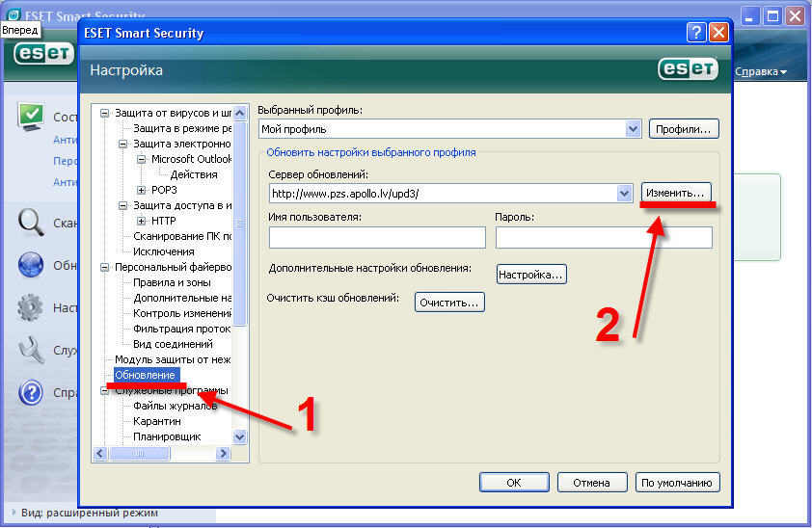812x528 pixels.
Task: Click 'Вид: расширенный режим' in main window
Action: pyautogui.click(x=89, y=513)
